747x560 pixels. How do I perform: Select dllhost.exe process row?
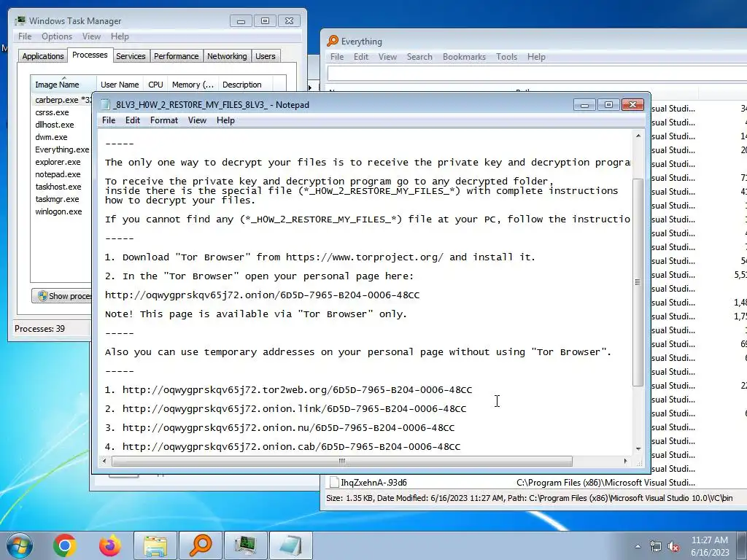click(62, 125)
